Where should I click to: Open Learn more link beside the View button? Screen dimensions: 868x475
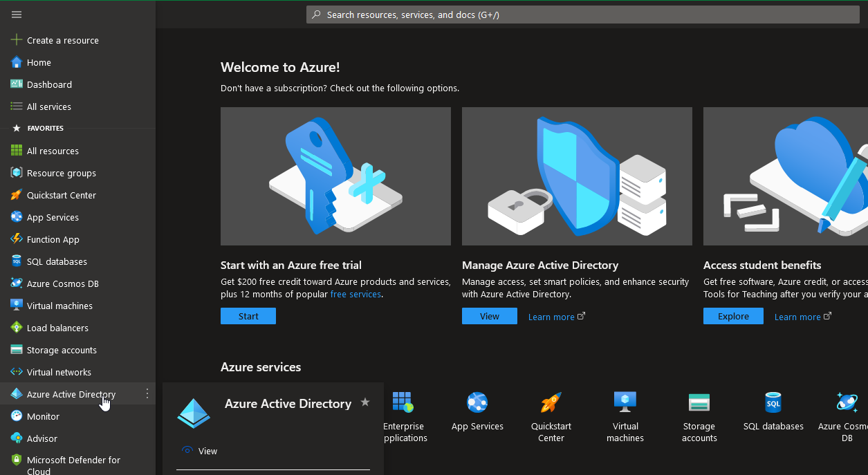click(556, 317)
